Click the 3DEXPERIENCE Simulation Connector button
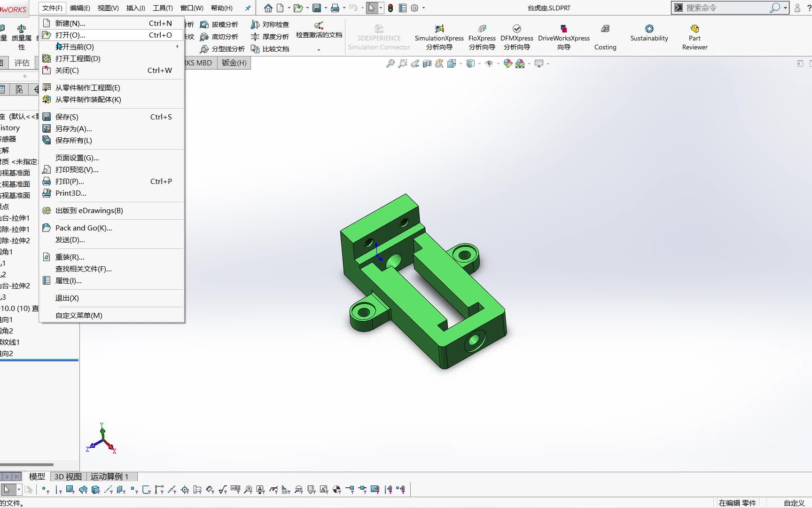The image size is (812, 508). [x=379, y=37]
